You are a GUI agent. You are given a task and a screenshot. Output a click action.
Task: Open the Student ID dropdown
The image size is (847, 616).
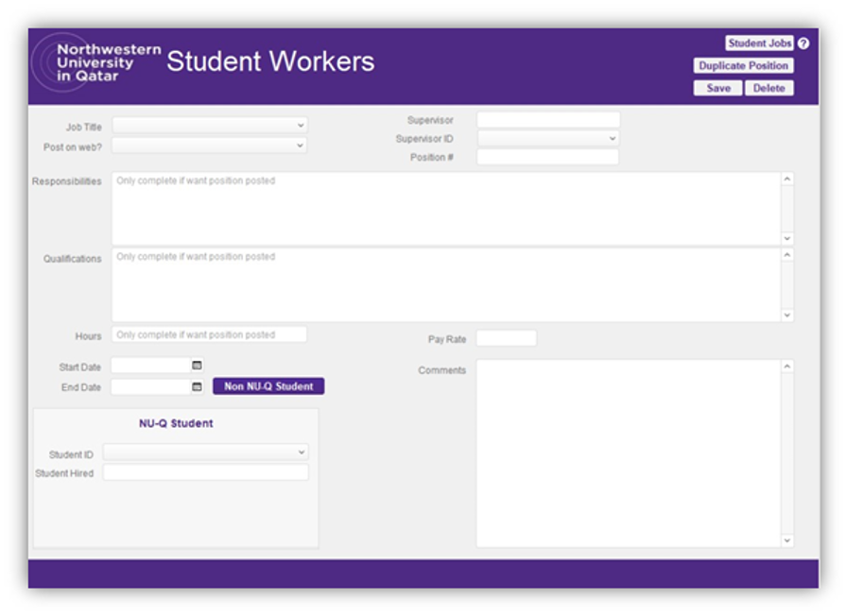pyautogui.click(x=206, y=452)
